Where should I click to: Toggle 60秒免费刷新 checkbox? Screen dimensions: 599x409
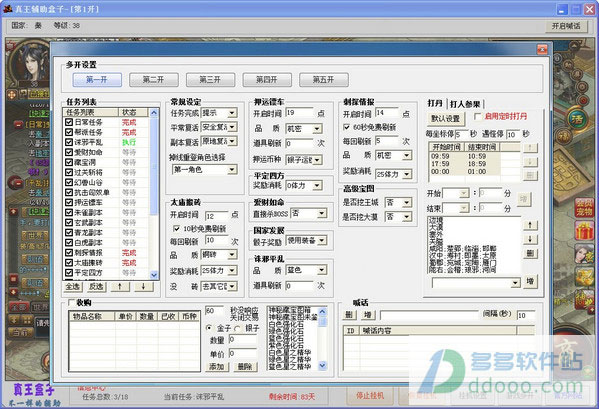346,127
